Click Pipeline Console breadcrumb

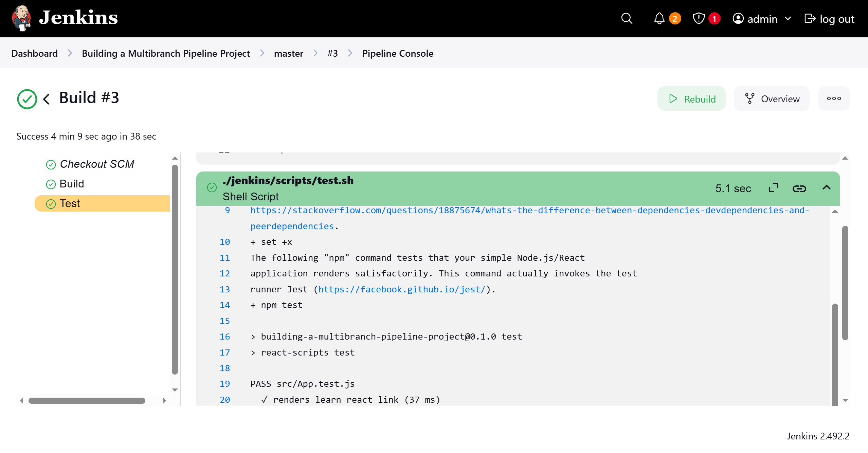coord(398,53)
